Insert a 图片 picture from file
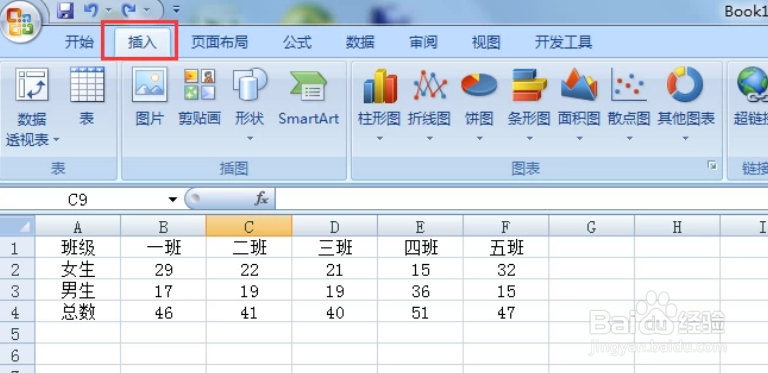Image resolution: width=768 pixels, height=373 pixels. [x=149, y=97]
